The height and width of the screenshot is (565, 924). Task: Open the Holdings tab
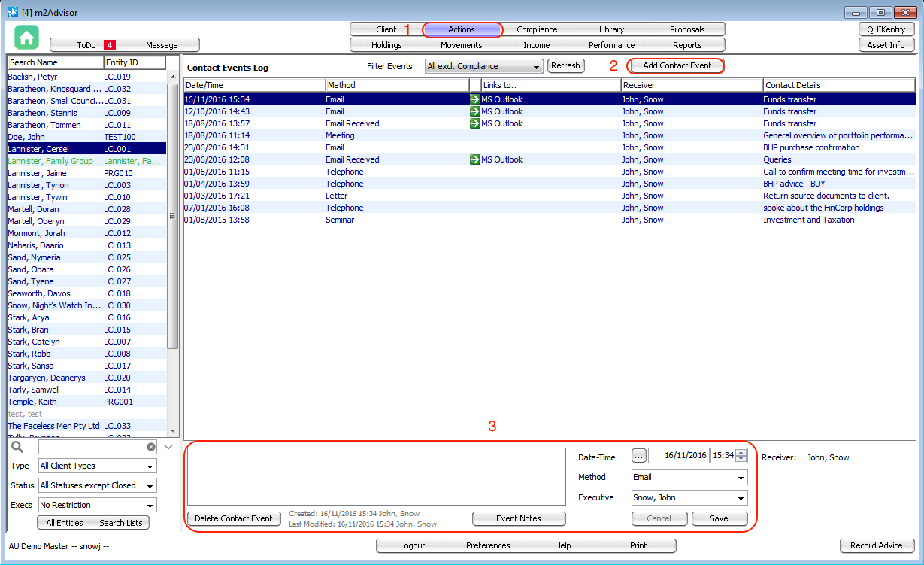386,45
